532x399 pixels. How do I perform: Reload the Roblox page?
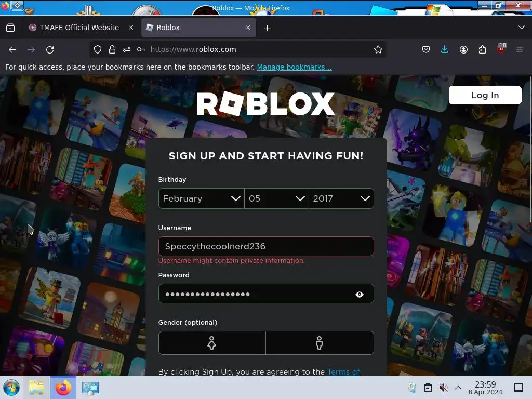coord(50,49)
